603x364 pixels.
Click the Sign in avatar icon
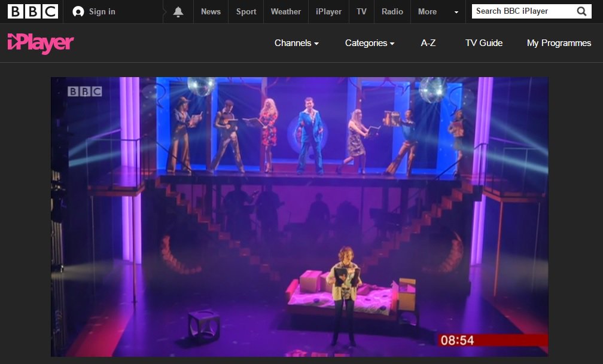[78, 11]
